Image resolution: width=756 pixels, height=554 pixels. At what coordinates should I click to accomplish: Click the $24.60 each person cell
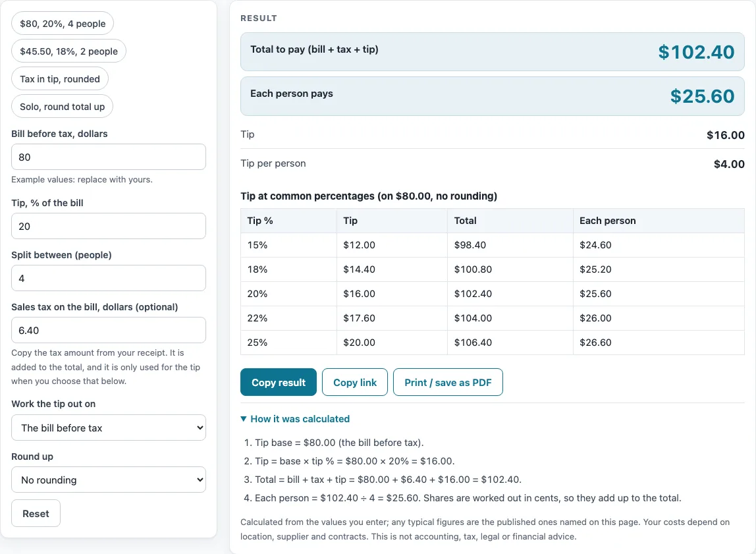click(x=659, y=245)
